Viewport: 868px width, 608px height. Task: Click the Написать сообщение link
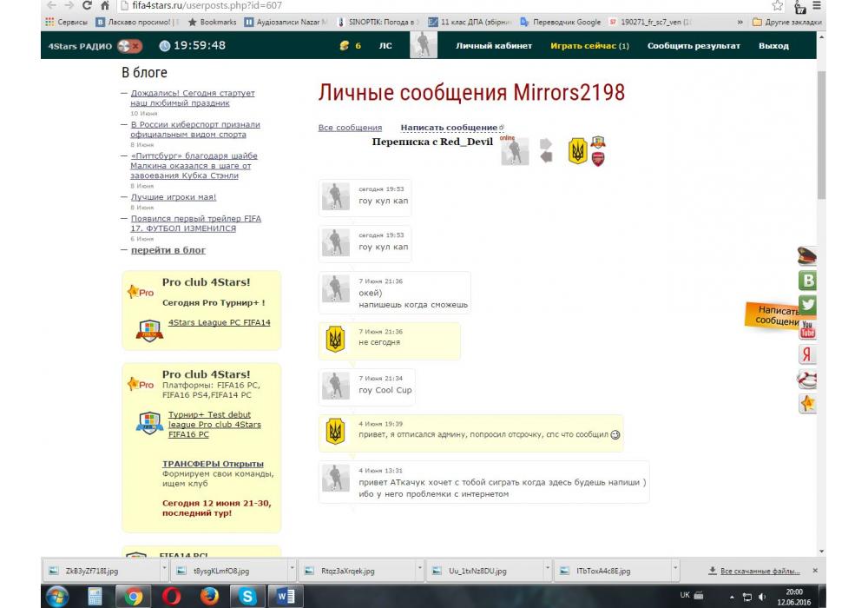coord(449,128)
